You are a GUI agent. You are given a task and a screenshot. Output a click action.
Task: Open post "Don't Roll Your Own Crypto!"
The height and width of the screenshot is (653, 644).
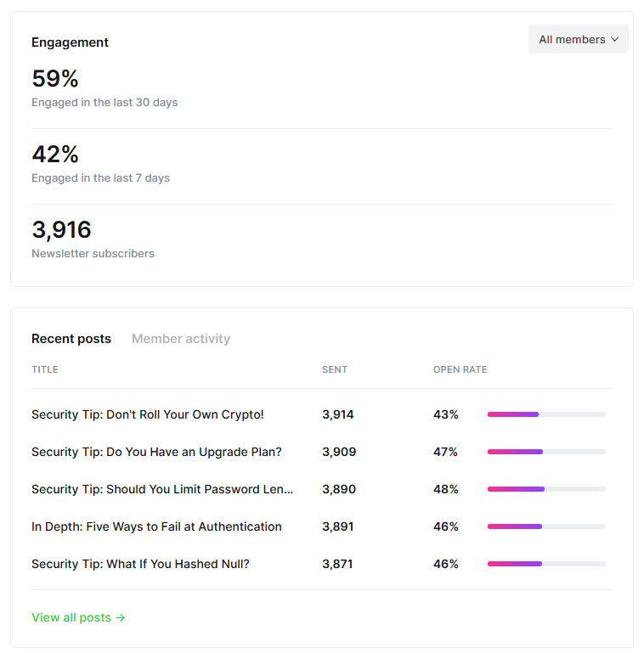pos(148,414)
